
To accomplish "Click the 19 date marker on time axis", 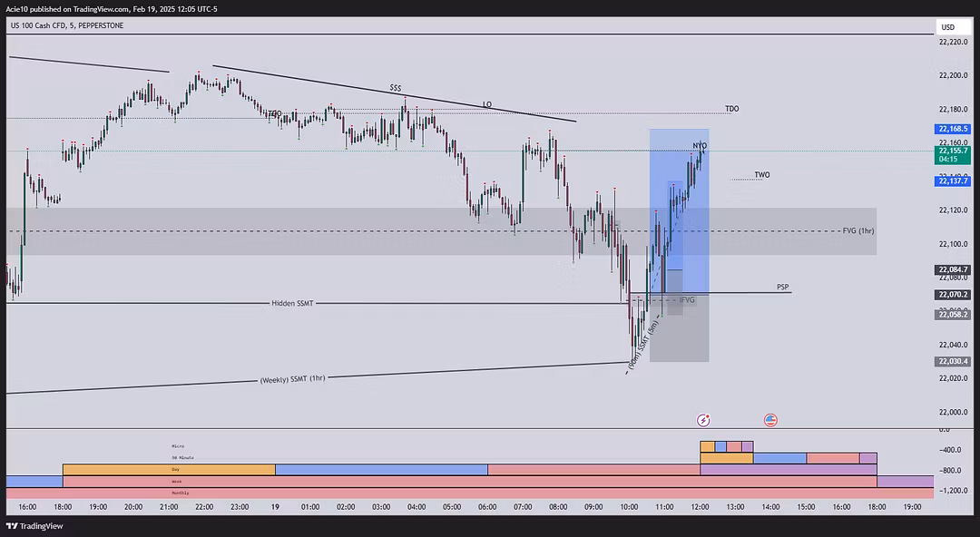I will coord(274,507).
